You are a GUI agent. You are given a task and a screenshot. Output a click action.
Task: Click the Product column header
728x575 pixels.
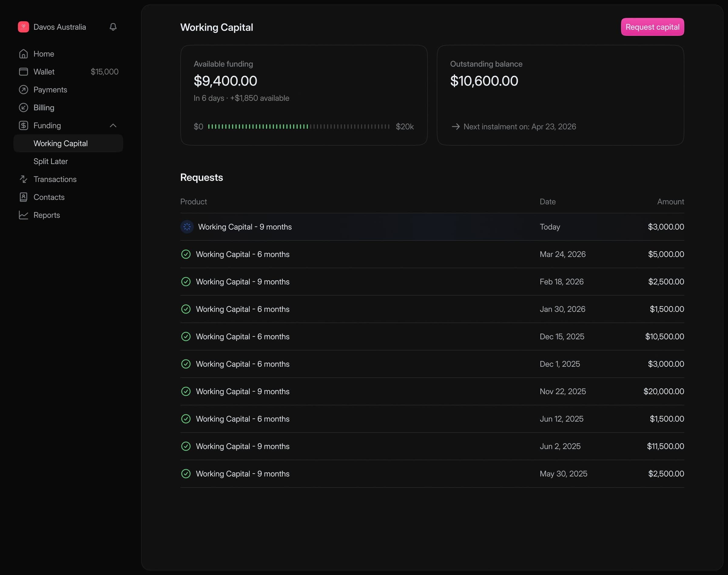tap(194, 202)
